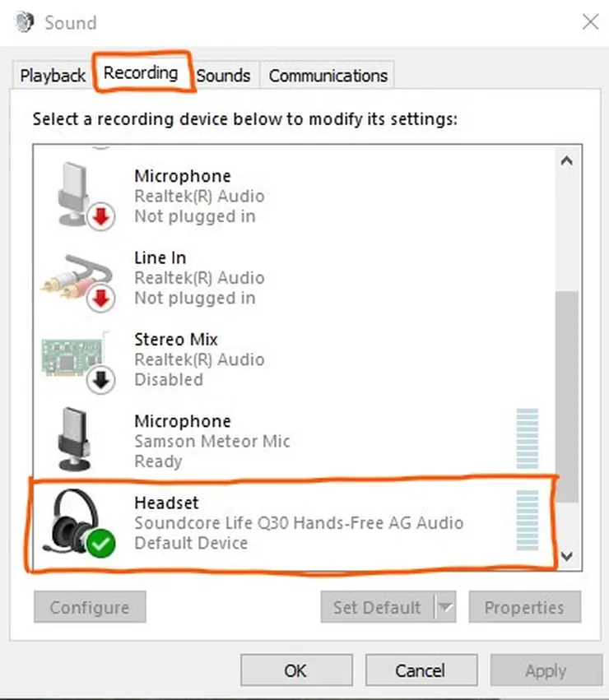The image size is (609, 700).
Task: Open the Set Default dropdown arrow
Action: coord(444,608)
